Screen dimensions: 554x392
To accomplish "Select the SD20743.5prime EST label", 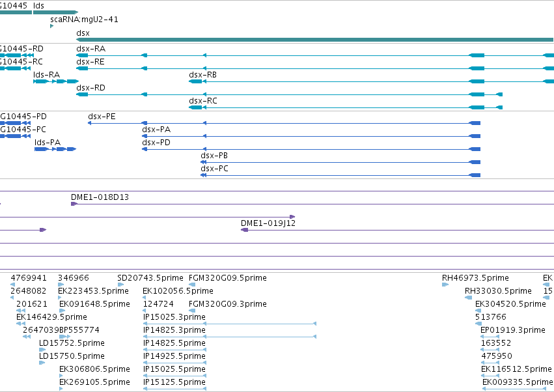I will 150,278.
